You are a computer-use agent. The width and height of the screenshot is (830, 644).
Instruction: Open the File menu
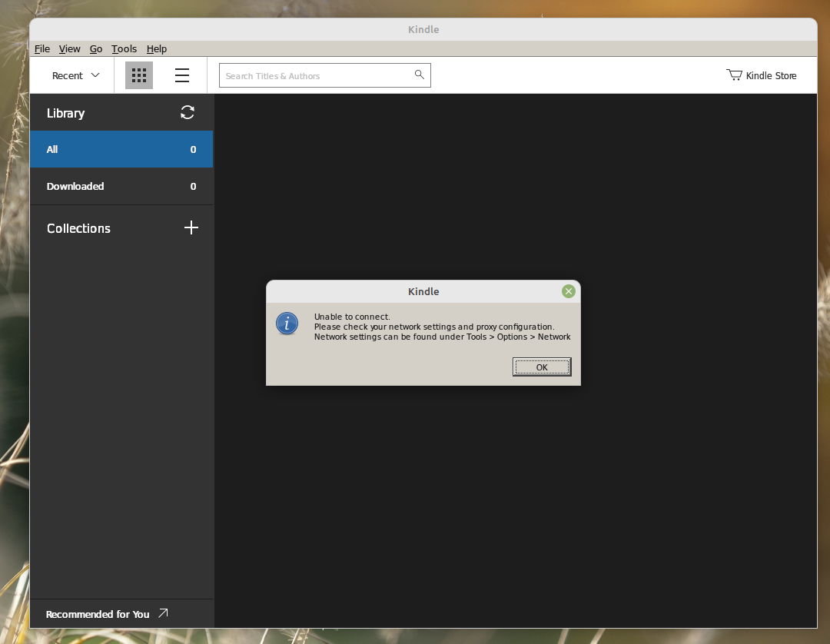click(x=42, y=48)
